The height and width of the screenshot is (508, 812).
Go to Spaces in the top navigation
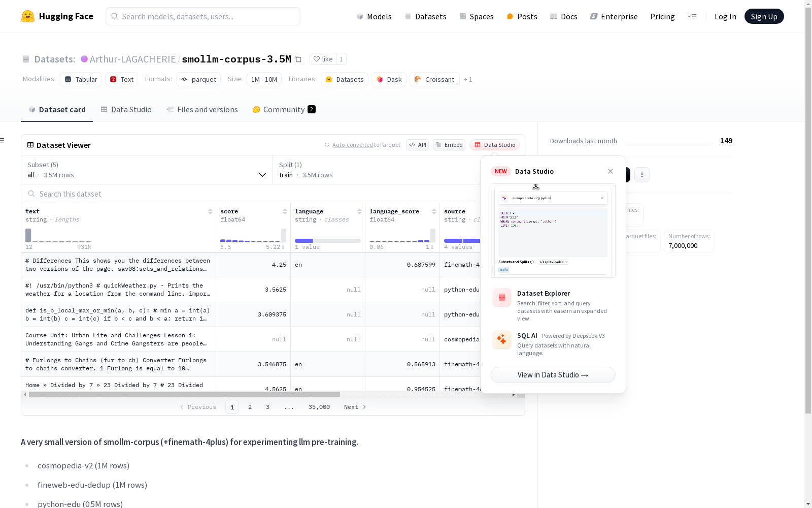point(477,16)
